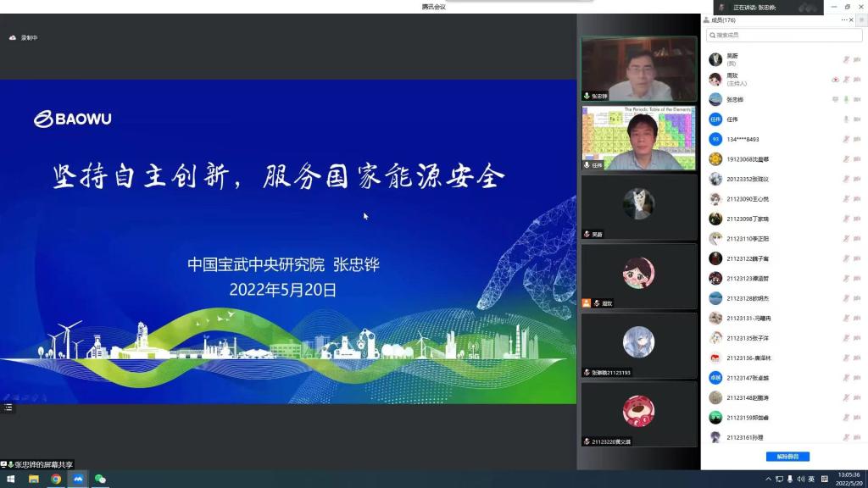Open WeChat from the taskbar

pyautogui.click(x=100, y=479)
